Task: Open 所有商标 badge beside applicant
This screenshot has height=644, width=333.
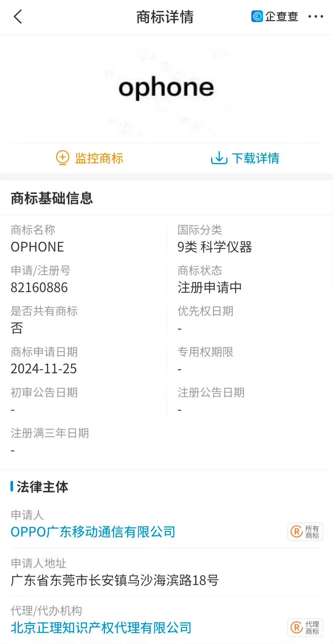Action: pos(305,532)
